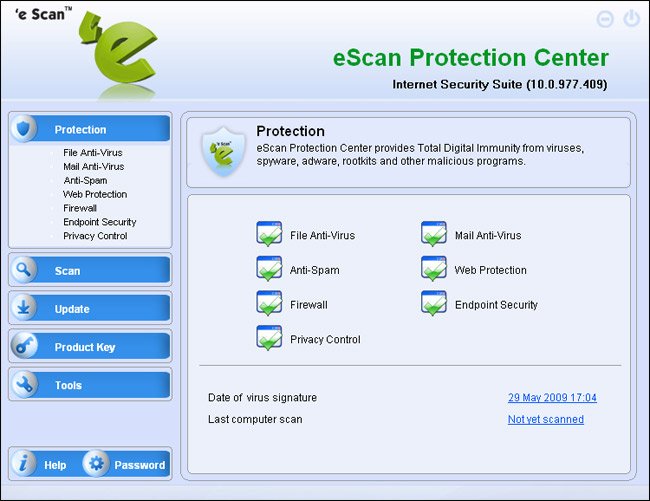
Task: Open the Scan section
Action: 90,270
